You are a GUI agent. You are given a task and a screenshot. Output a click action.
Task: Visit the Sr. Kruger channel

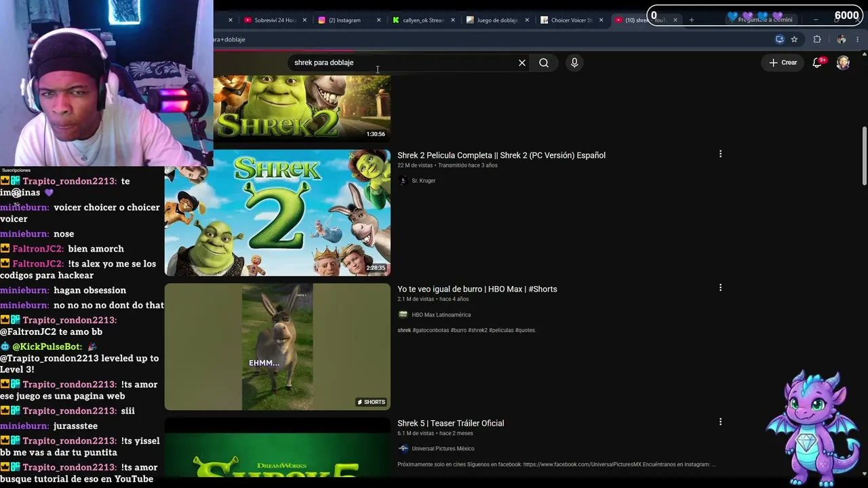[424, 181]
